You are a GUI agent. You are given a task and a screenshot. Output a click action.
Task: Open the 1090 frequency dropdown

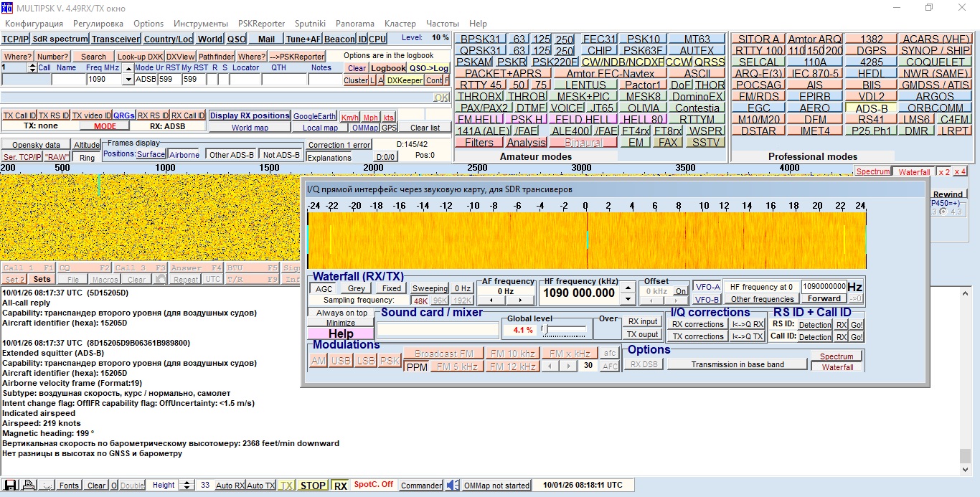coord(128,79)
